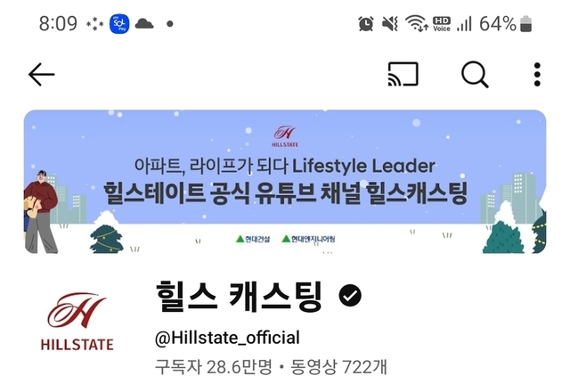
Task: Tap the 현대건설 logo in the banner
Action: click(253, 239)
